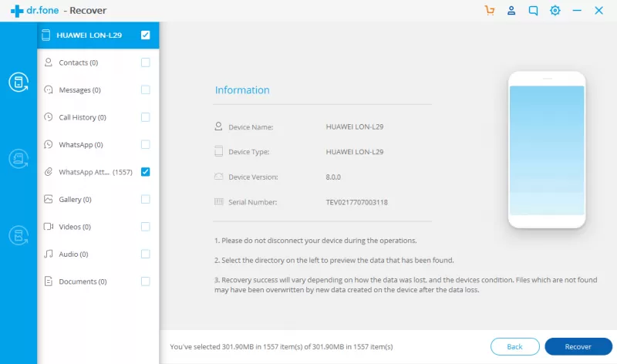Select the middle SD card recovery sidebar icon
This screenshot has width=617, height=364.
(x=19, y=159)
